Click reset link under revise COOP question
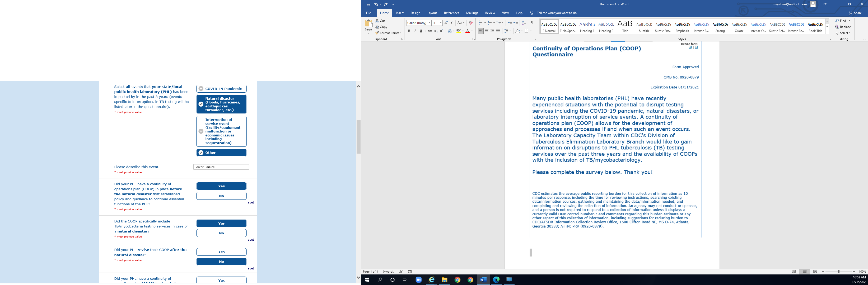This screenshot has height=285, width=868. [250, 269]
